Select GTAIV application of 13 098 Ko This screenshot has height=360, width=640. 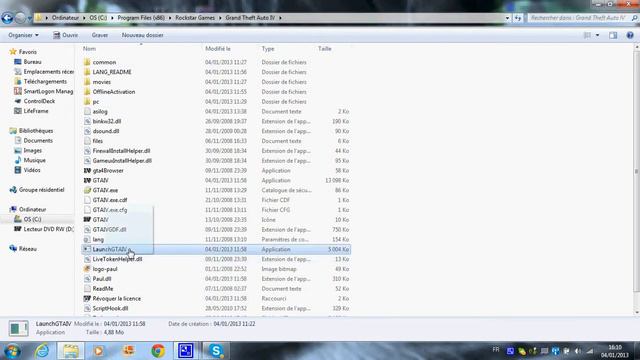(100, 180)
